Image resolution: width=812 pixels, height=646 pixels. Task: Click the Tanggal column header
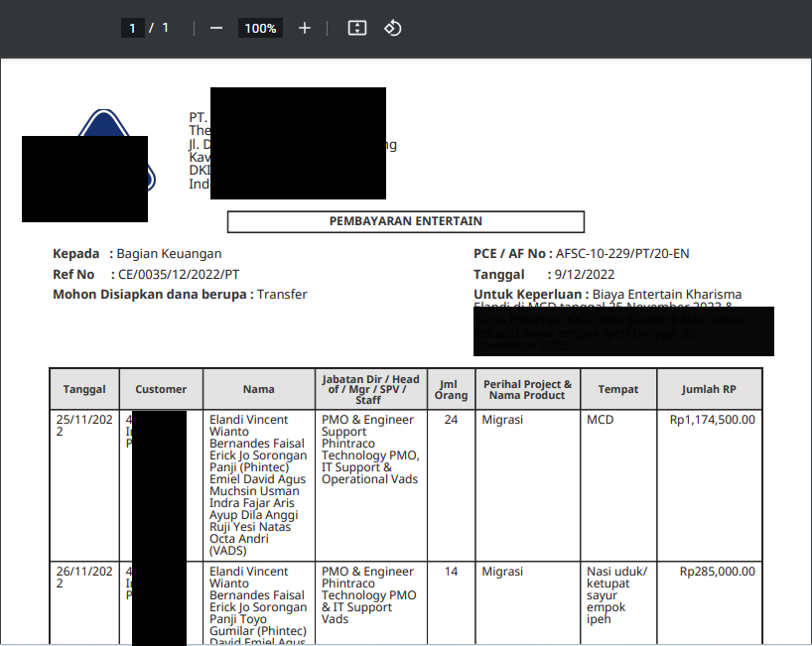point(84,389)
